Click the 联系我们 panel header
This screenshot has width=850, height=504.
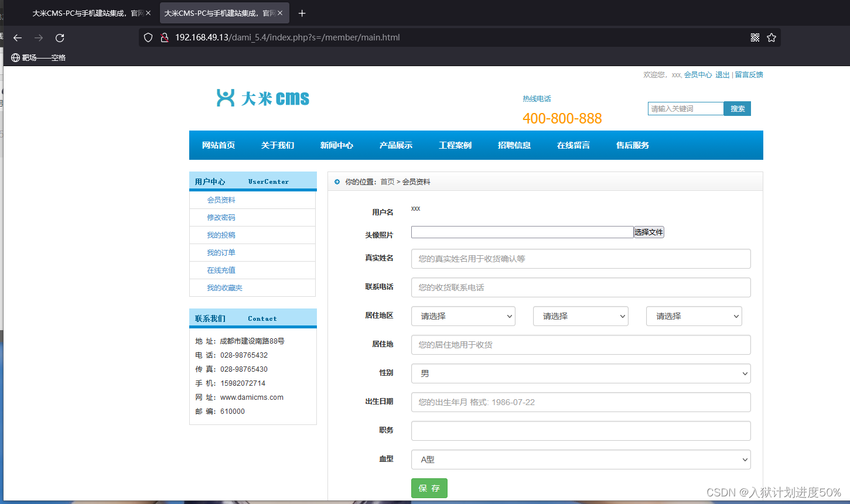point(253,318)
